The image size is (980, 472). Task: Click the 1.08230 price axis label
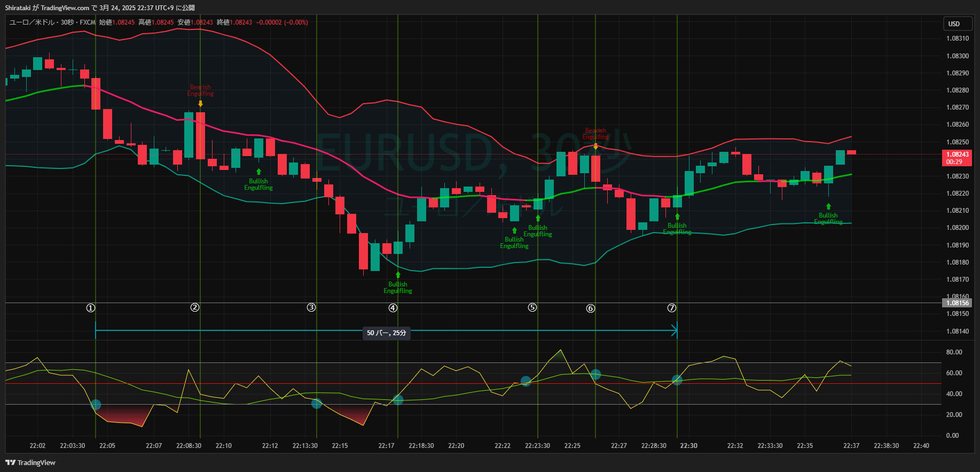pyautogui.click(x=958, y=176)
